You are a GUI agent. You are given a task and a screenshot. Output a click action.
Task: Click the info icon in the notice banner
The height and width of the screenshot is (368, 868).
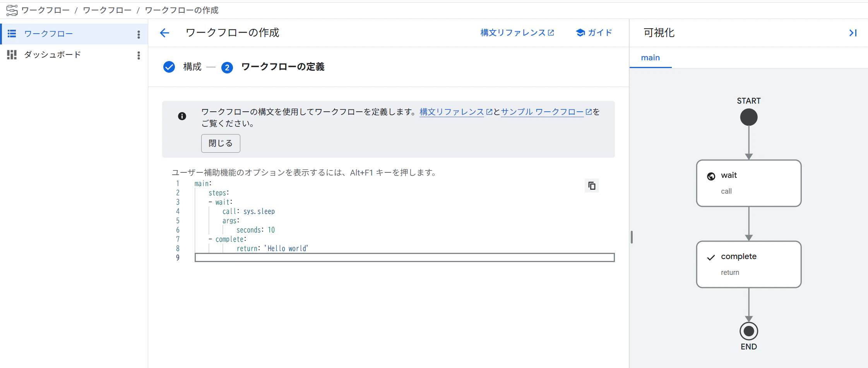182,116
